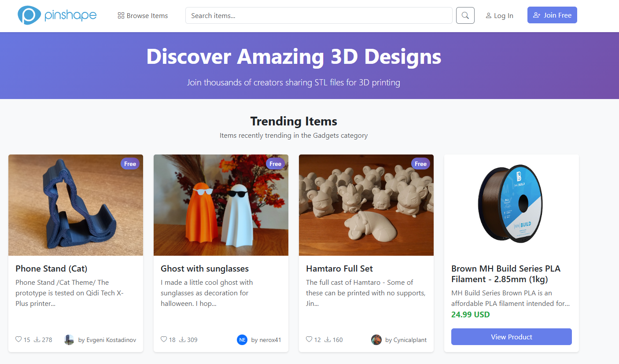Image resolution: width=619 pixels, height=364 pixels.
Task: Open the Browse Items menu
Action: [143, 16]
